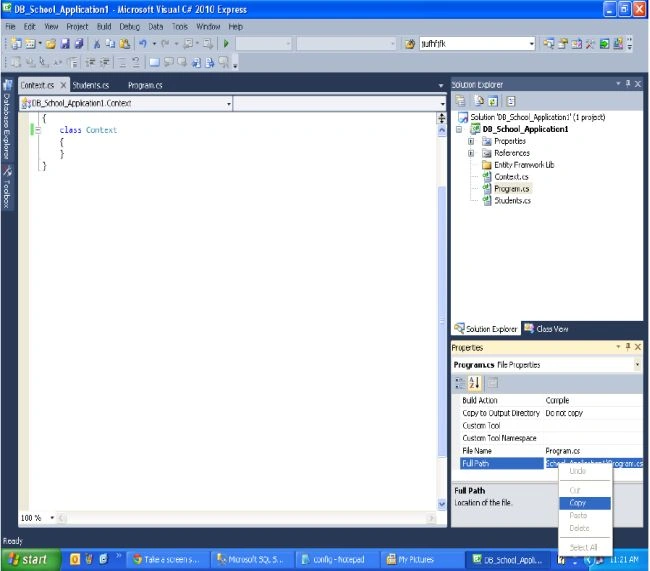Select the Entity Framwork Lib folder
This screenshot has height=571, width=650.
click(524, 165)
